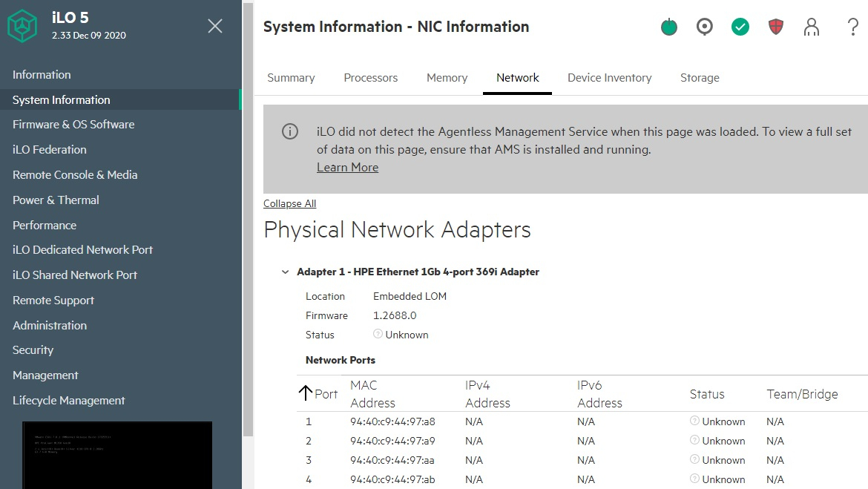Click the Unknown status indicator for Port 1

pos(694,421)
